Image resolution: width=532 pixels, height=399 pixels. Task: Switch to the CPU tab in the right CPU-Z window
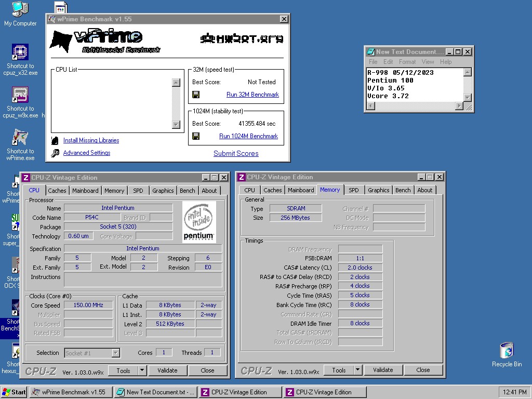coord(249,190)
